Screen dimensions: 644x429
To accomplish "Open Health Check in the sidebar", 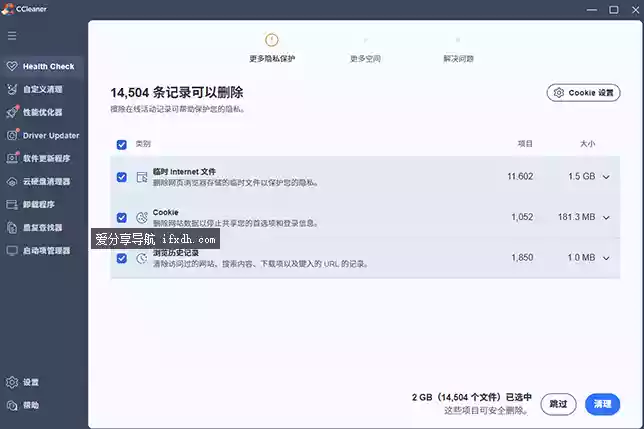I will click(42, 66).
